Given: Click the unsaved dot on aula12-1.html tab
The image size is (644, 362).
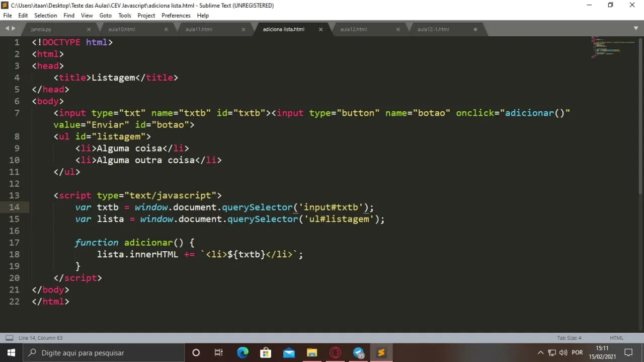Looking at the screenshot, I should point(475,29).
